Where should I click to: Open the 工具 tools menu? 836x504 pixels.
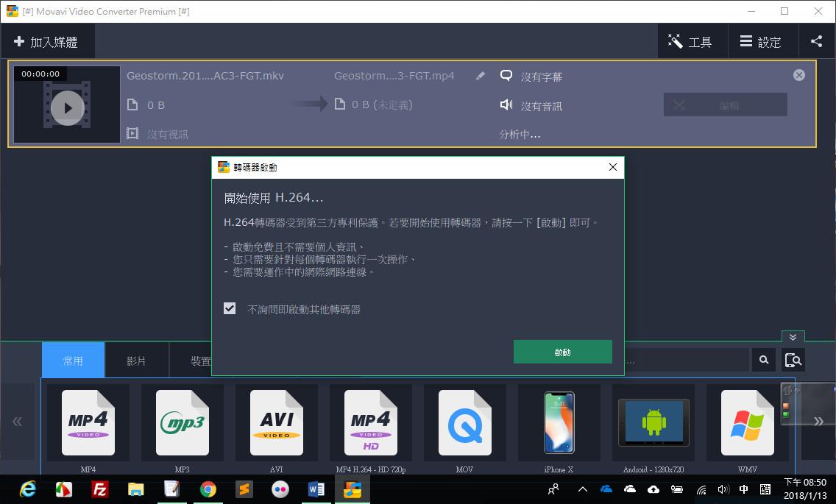point(692,42)
